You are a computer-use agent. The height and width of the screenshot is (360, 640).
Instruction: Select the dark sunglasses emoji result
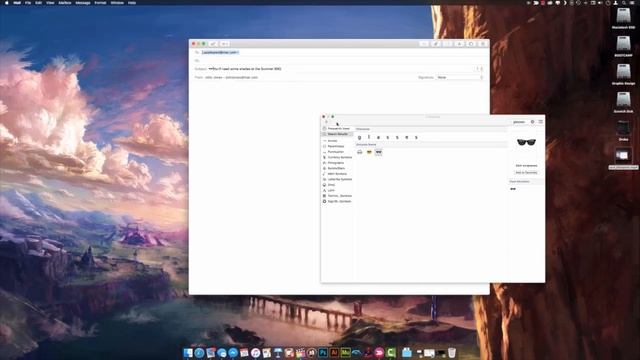[x=378, y=152]
